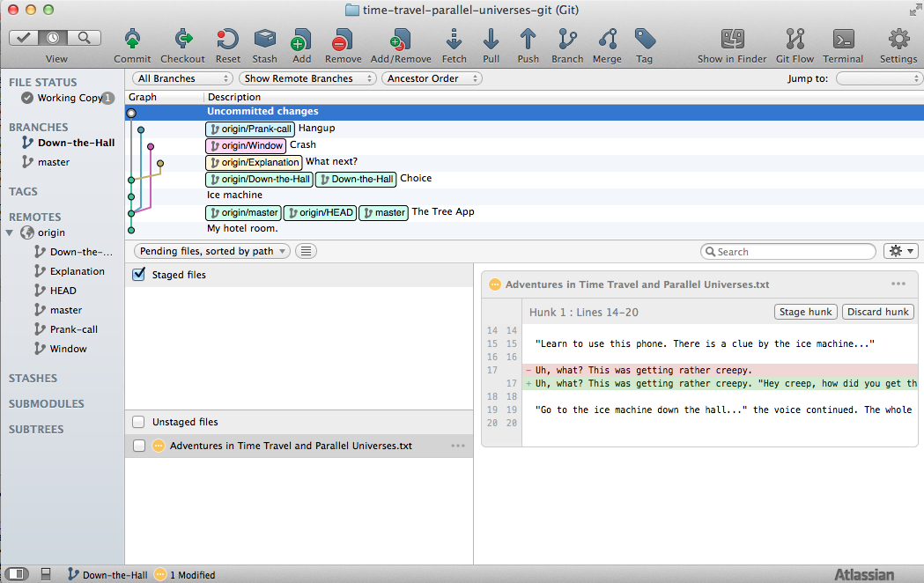The height and width of the screenshot is (583, 924).
Task: Click the Remove files icon
Action: [343, 40]
